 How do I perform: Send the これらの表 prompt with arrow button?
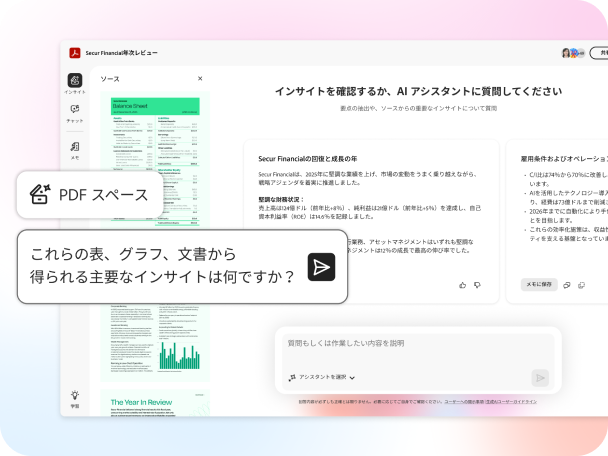click(321, 267)
